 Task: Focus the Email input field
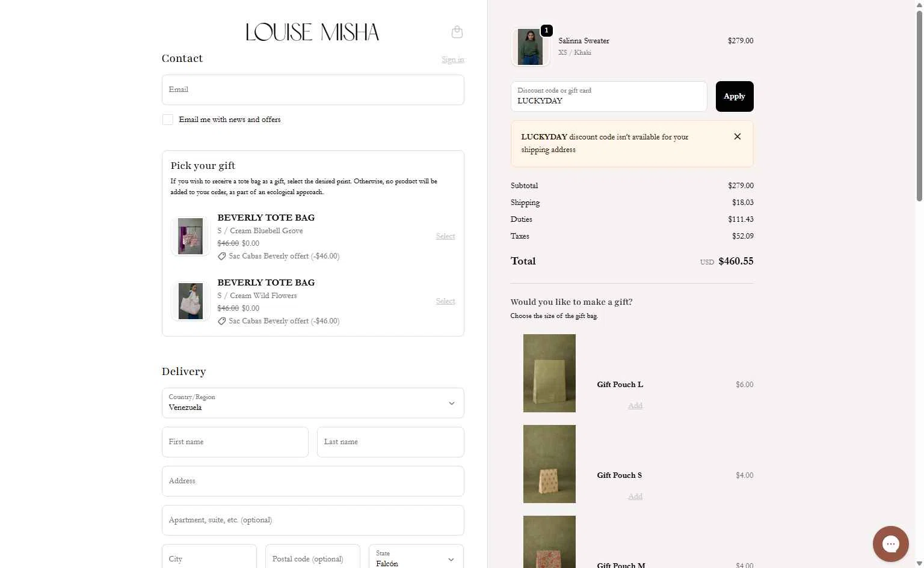(x=313, y=90)
